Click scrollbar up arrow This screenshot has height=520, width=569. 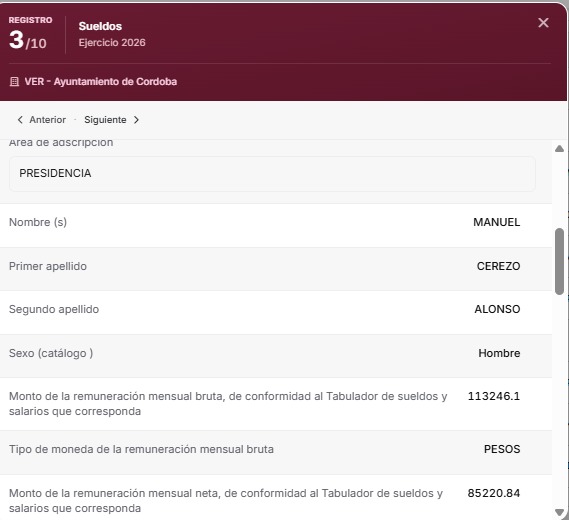click(x=559, y=148)
